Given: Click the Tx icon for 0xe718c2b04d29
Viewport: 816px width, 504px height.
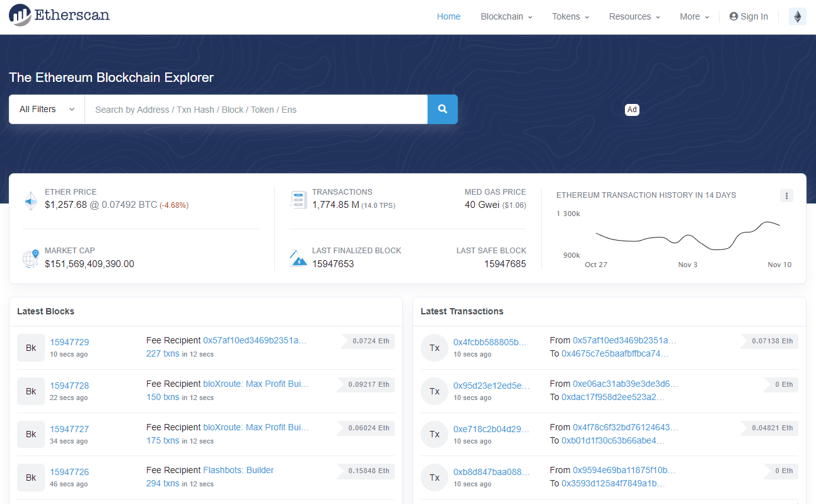Looking at the screenshot, I should tap(434, 435).
